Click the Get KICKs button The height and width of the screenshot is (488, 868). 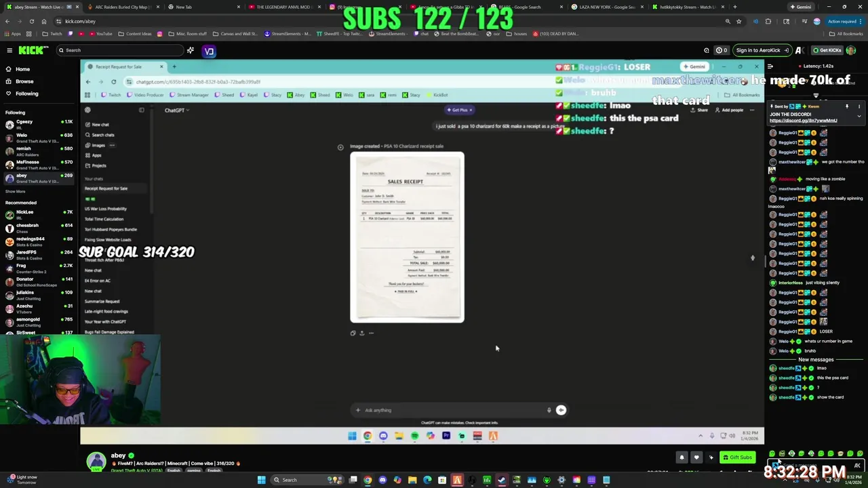(x=827, y=50)
